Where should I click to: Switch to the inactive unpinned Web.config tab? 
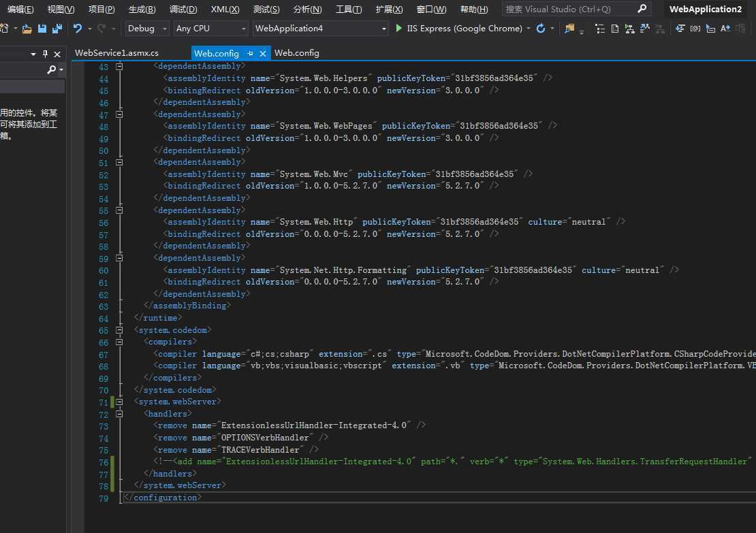pyautogui.click(x=296, y=53)
